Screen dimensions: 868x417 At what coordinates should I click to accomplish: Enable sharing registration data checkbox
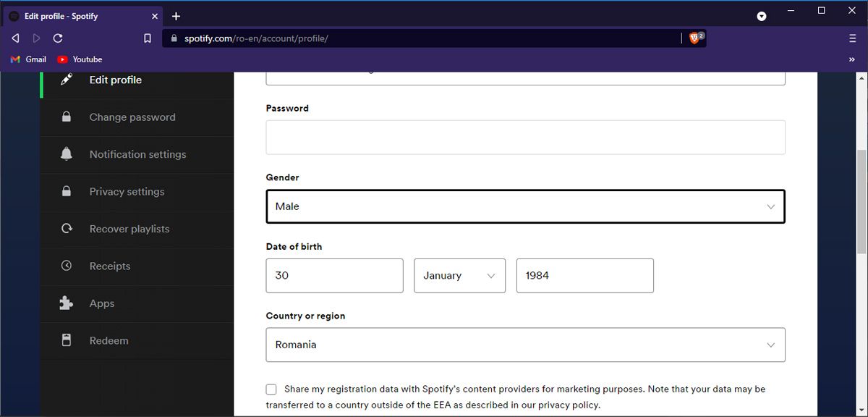click(271, 389)
